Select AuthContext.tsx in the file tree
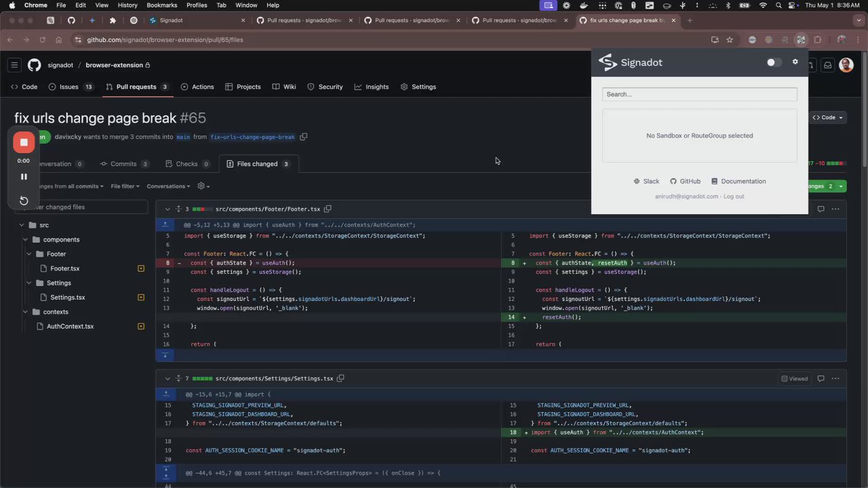 click(x=70, y=327)
